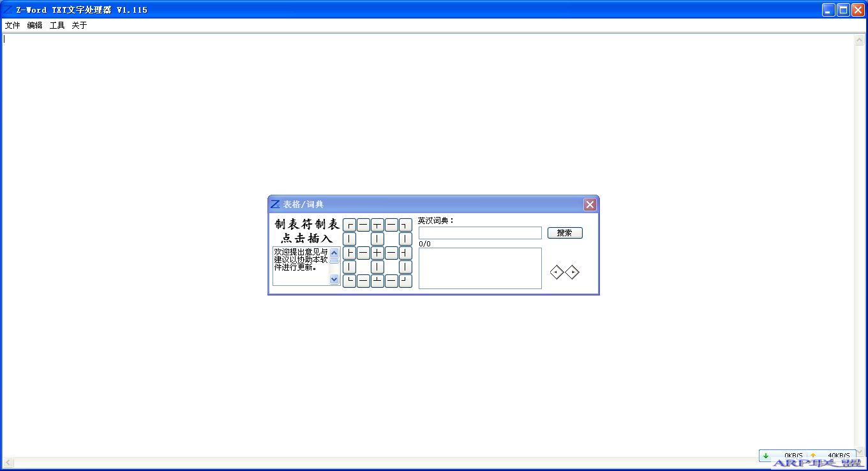Screen dimensions: 868x471
Task: Insert the top T-junction table character
Action: coord(377,225)
